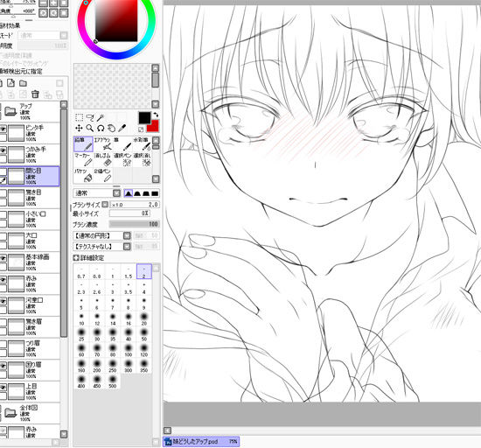The height and width of the screenshot is (448, 481).
Task: Select the rectangular selection tool
Action: click(x=79, y=117)
